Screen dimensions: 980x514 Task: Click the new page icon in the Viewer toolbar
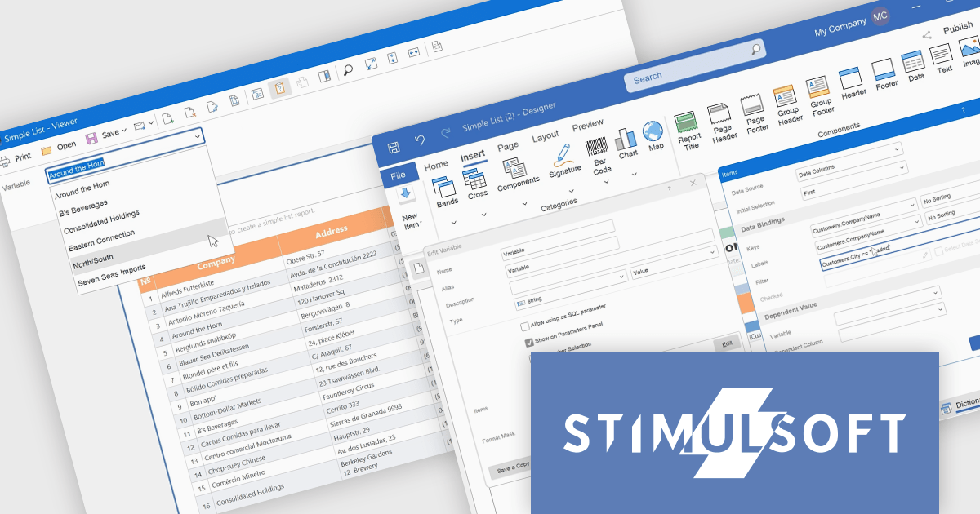tap(167, 118)
